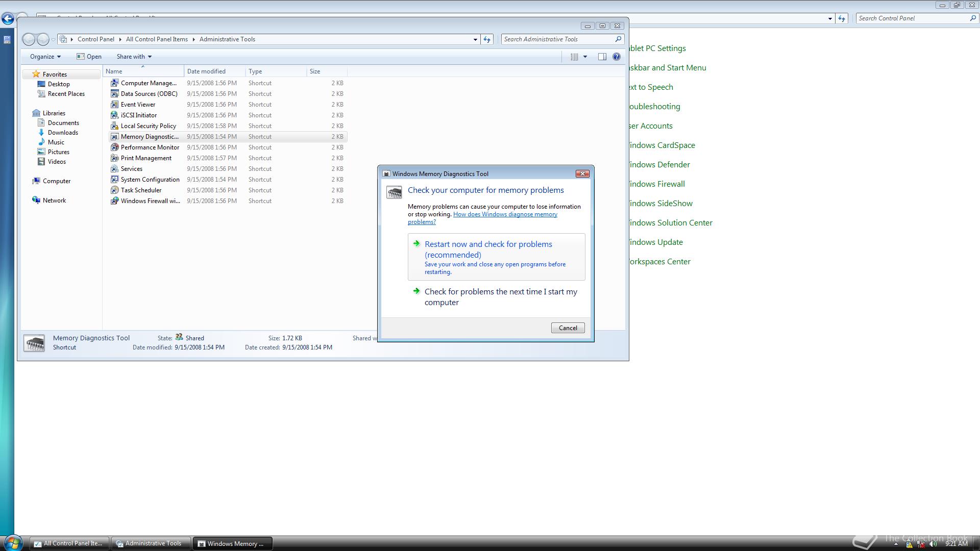Select Downloads in navigation pane
Image resolution: width=980 pixels, height=551 pixels.
point(63,133)
